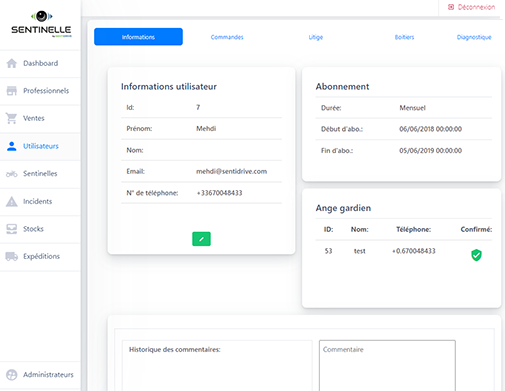
Task: Click the email mehdi@sentidrive.com
Action: click(231, 171)
